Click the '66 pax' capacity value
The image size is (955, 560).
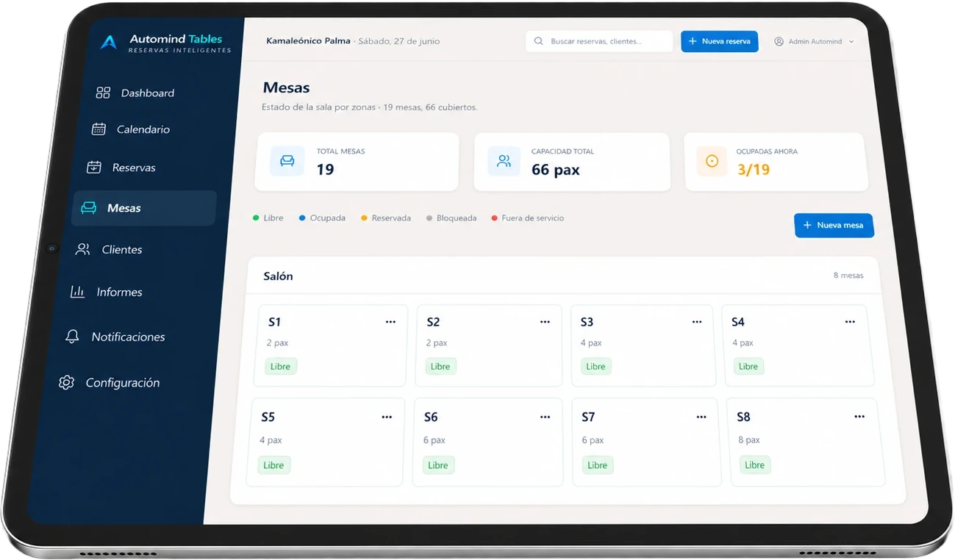pos(556,170)
